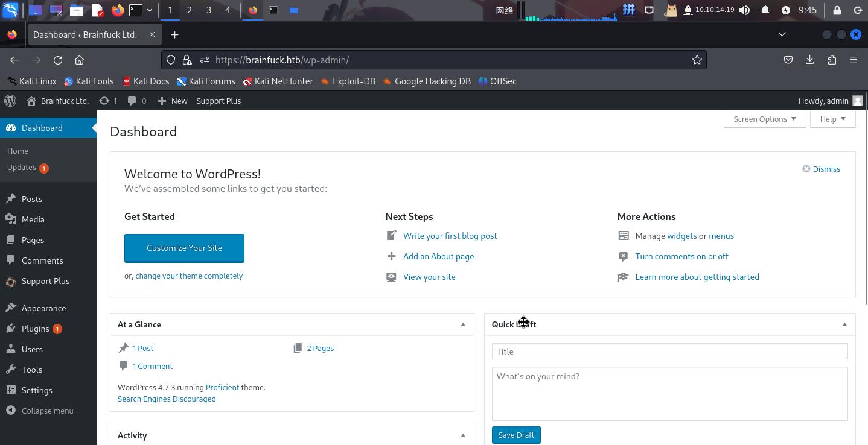Expand the Help panel
Screen dimensions: 868x445
[x=832, y=119]
